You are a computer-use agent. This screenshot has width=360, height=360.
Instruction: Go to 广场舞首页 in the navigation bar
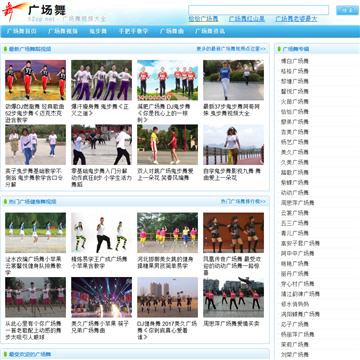22,31
